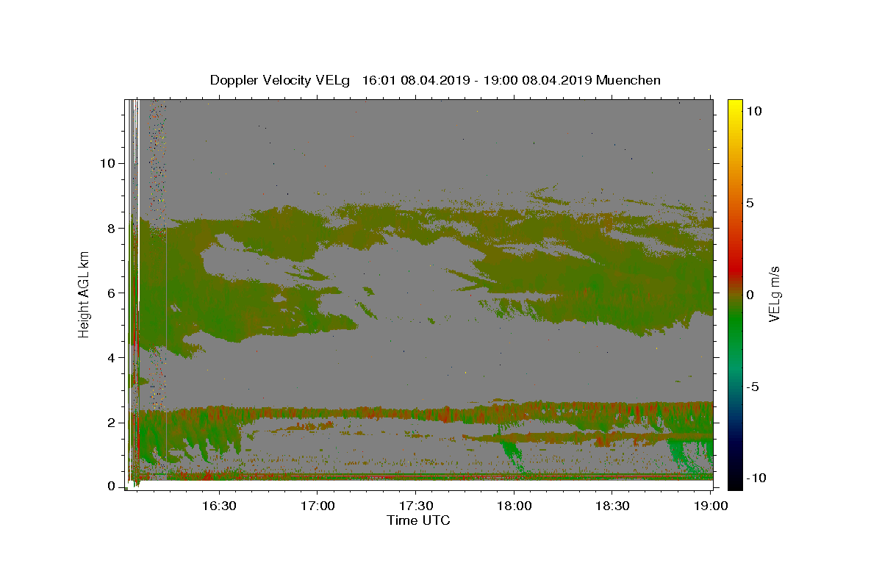Click the height tick label 6
Viewport: 882px width, 588px height.
pos(112,293)
